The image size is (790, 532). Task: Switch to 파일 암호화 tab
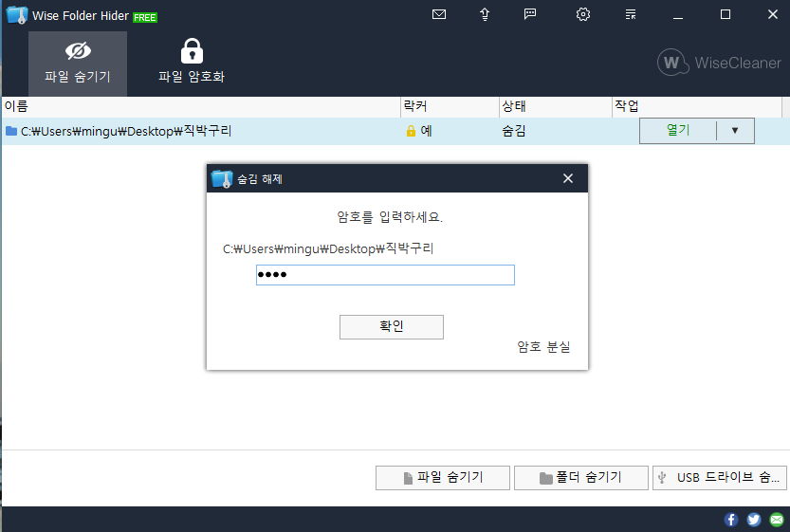tap(192, 64)
